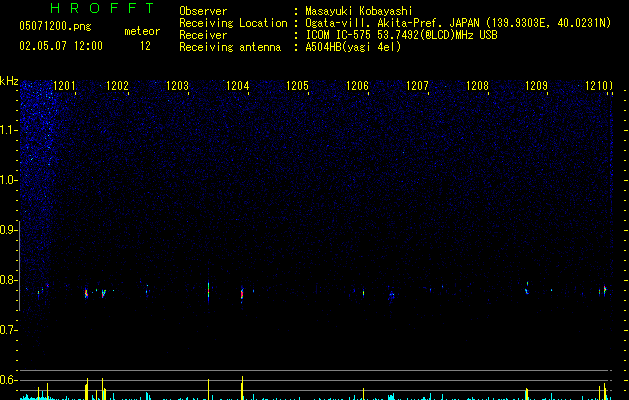The height and width of the screenshot is (400, 629).
Task: Click the 1201 time marker
Action: 64,85
